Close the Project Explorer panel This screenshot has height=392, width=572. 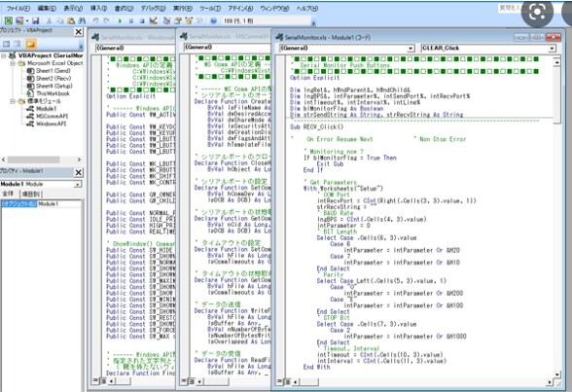point(79,32)
